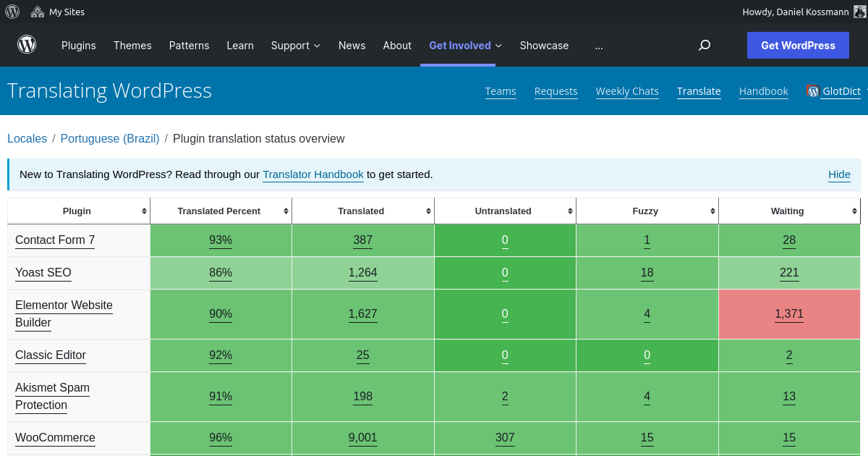This screenshot has height=456, width=868.
Task: Click WooCommerce's 96% translated percent
Action: (221, 438)
